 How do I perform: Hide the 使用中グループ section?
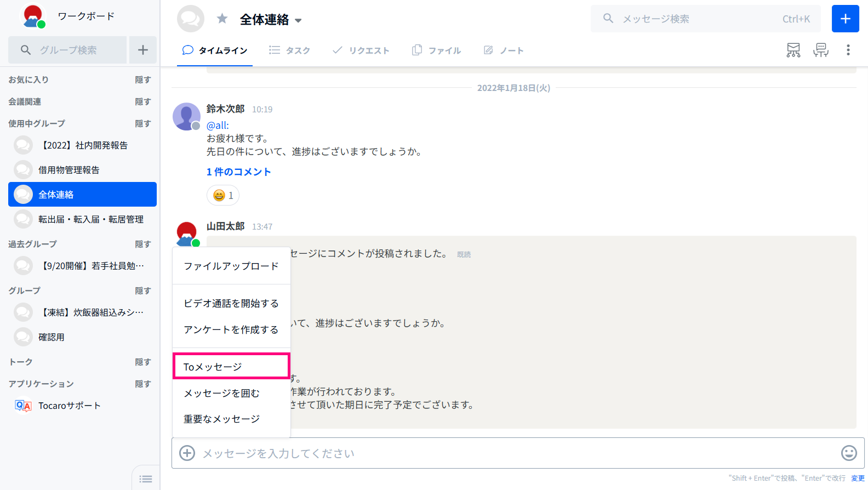pos(143,123)
